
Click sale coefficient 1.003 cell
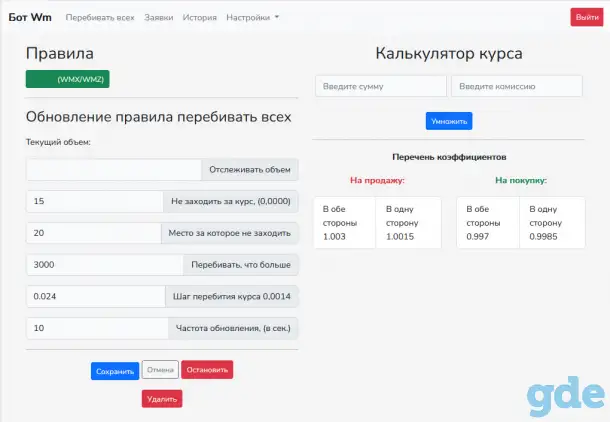pyautogui.click(x=344, y=223)
